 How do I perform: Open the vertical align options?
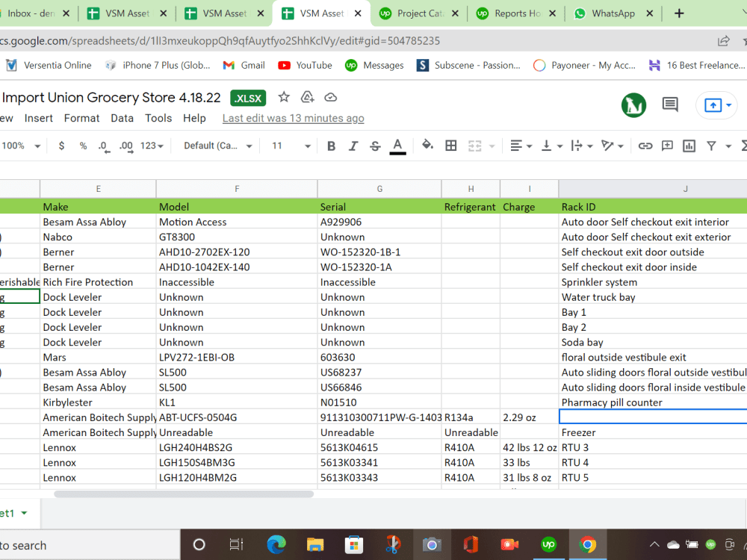tap(552, 146)
